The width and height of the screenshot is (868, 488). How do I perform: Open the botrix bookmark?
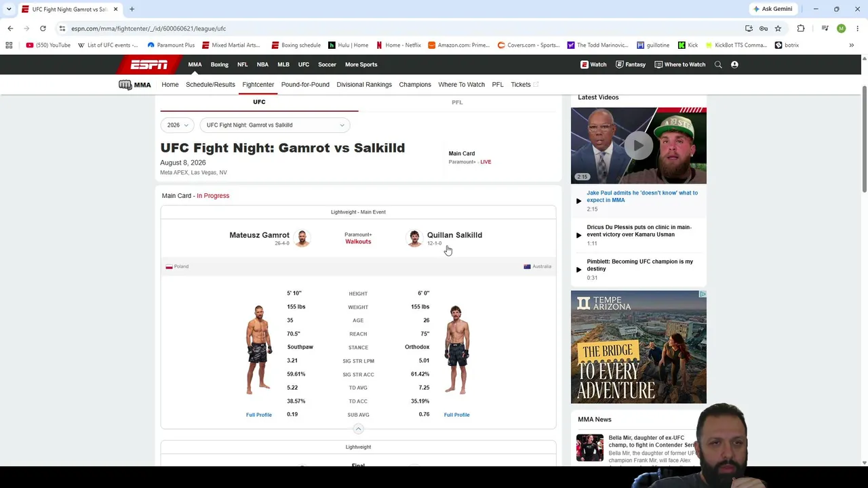point(787,45)
